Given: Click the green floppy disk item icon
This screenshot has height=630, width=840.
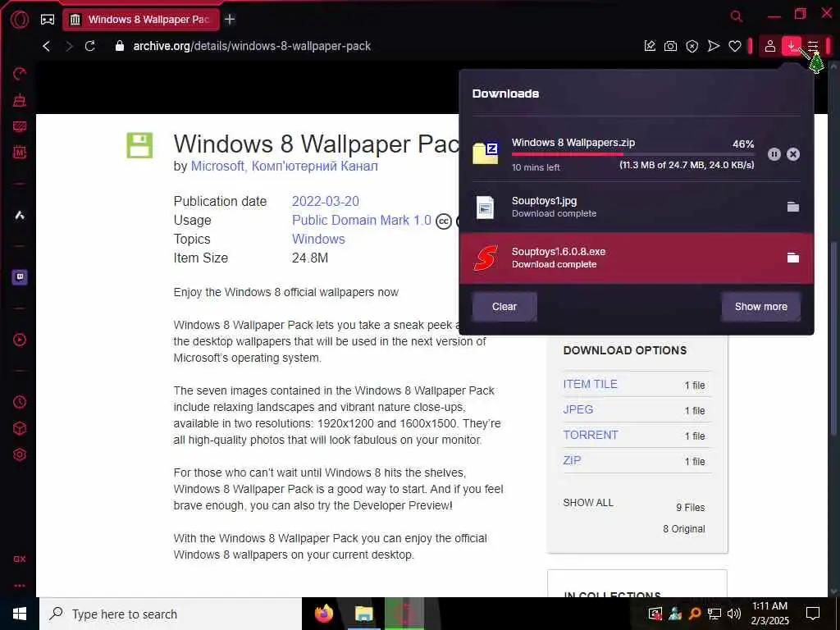Looking at the screenshot, I should coord(139,145).
